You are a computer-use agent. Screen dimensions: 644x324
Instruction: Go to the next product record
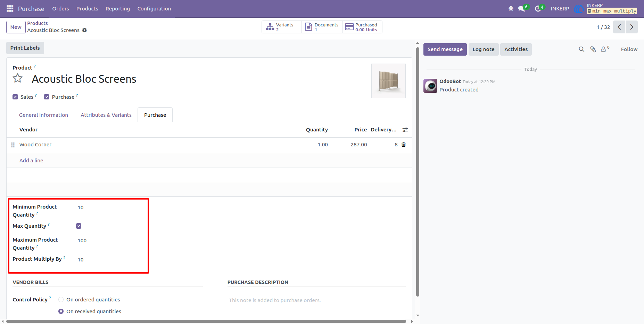(x=632, y=27)
